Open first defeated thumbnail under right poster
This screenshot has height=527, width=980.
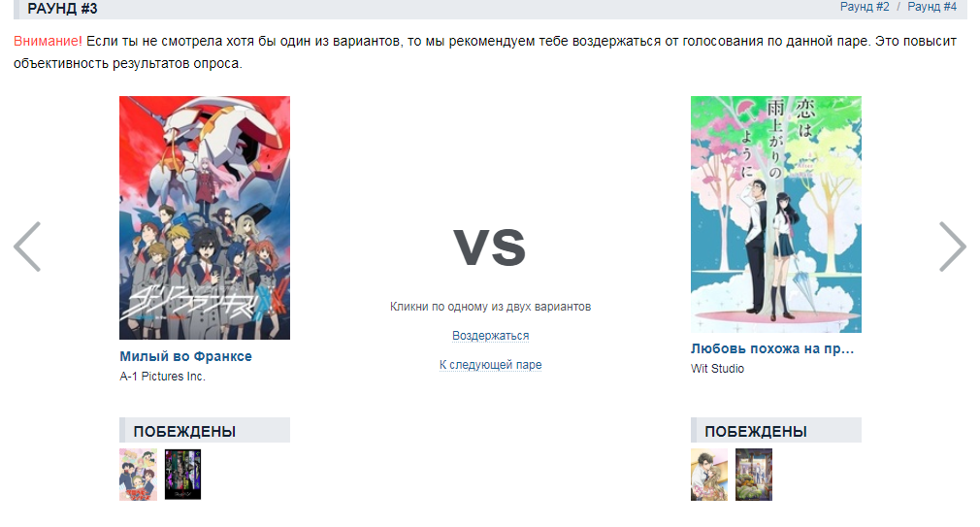point(708,475)
